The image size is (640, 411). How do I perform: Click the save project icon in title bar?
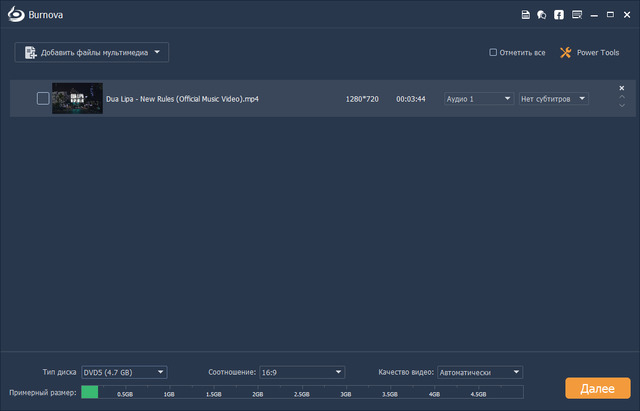point(526,15)
